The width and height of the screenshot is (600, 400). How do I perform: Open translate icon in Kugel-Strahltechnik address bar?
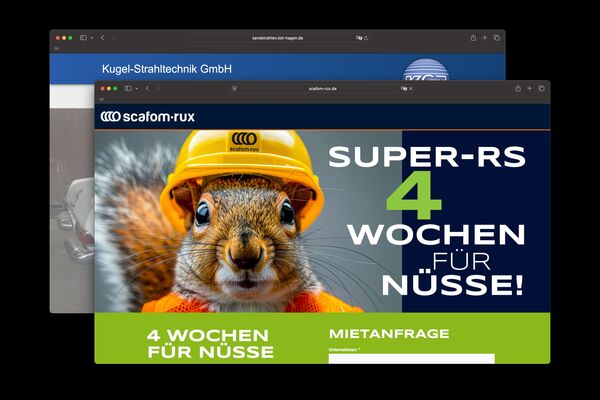[359, 38]
